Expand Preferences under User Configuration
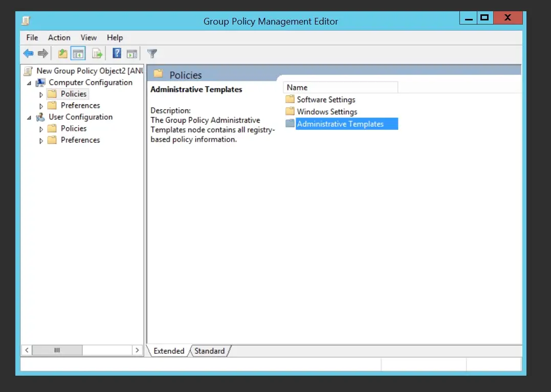This screenshot has width=551, height=392. (x=41, y=141)
